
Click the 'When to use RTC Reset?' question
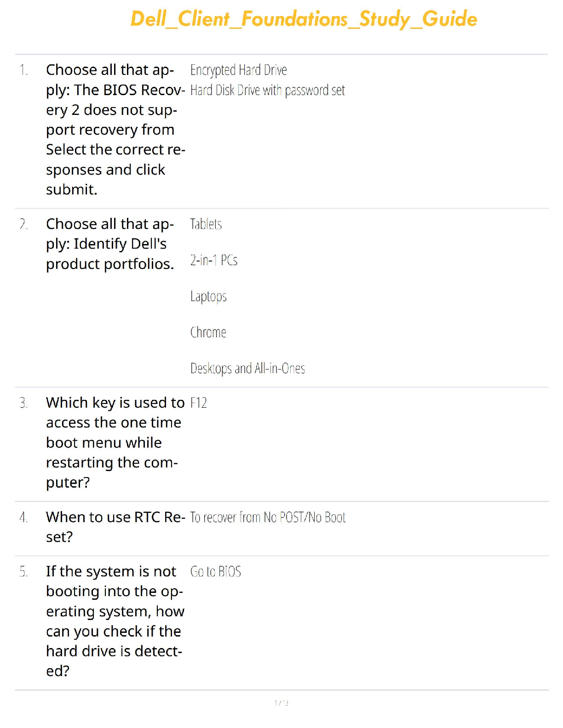coord(115,527)
